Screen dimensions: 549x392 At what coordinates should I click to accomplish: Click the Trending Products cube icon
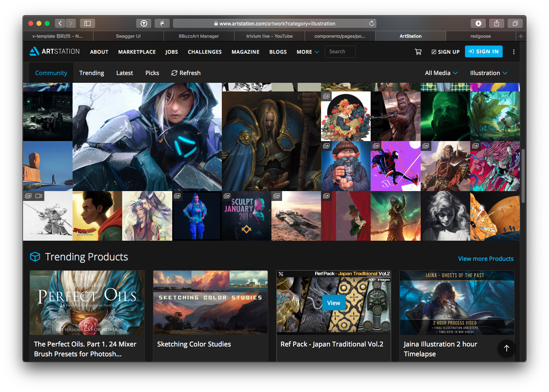(x=35, y=257)
